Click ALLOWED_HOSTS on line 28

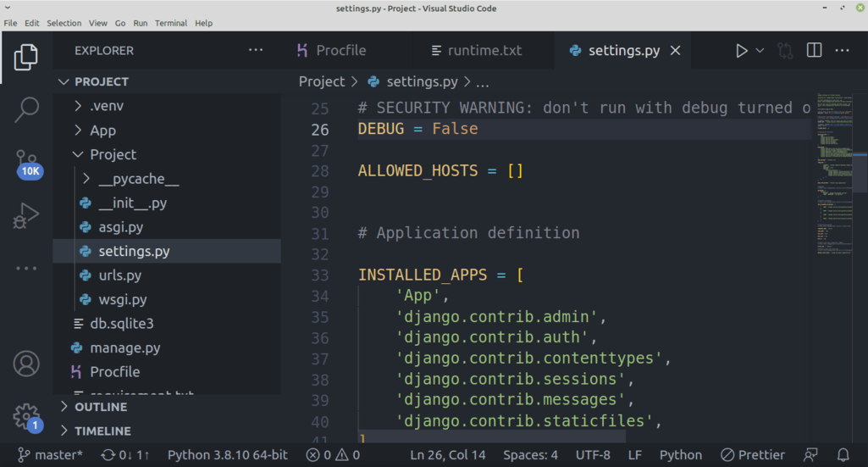[417, 171]
